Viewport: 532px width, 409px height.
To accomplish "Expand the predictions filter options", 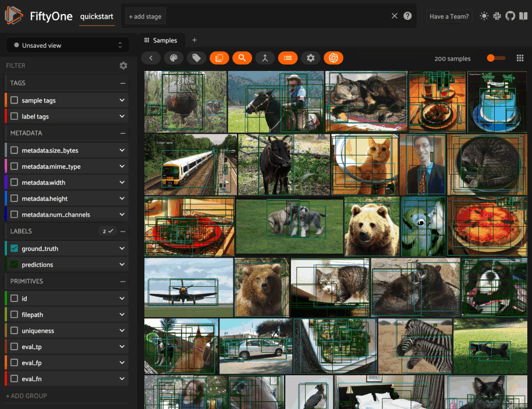I will 122,265.
